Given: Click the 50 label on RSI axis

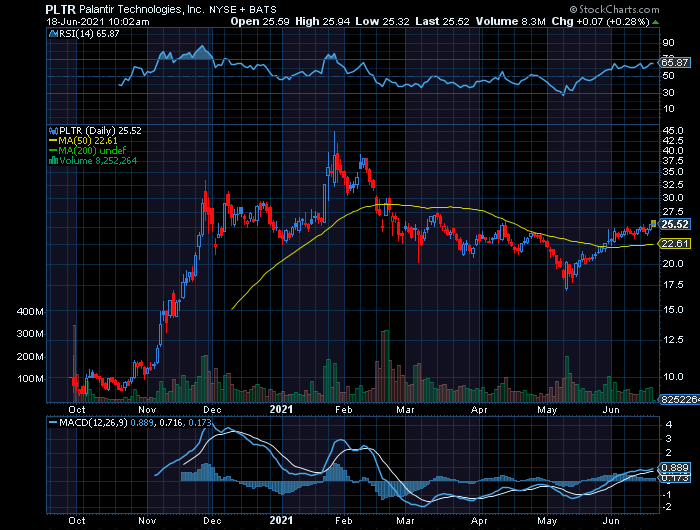Looking at the screenshot, I should tap(668, 76).
